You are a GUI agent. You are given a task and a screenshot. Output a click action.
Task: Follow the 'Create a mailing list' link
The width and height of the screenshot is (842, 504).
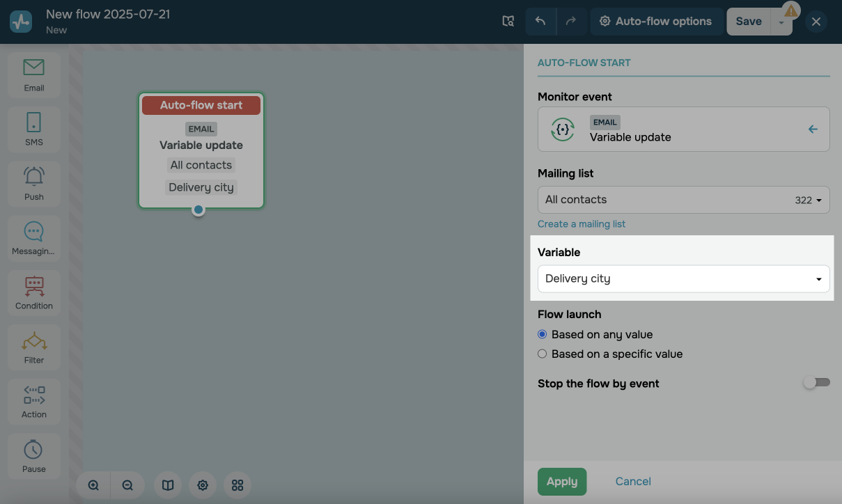(x=582, y=224)
